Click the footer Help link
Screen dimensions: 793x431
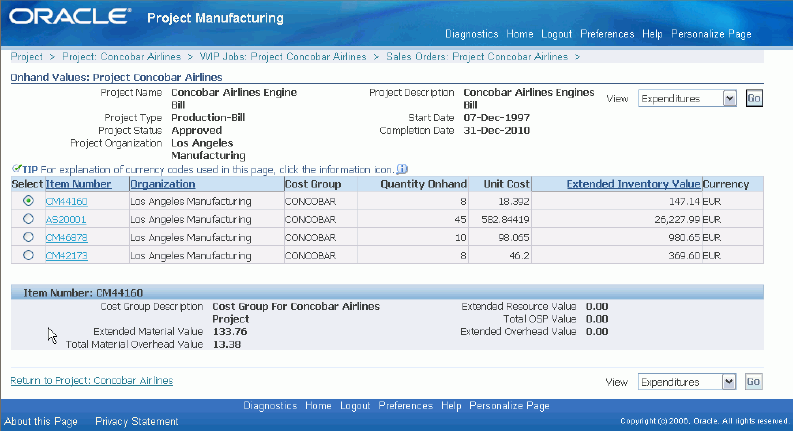451,406
